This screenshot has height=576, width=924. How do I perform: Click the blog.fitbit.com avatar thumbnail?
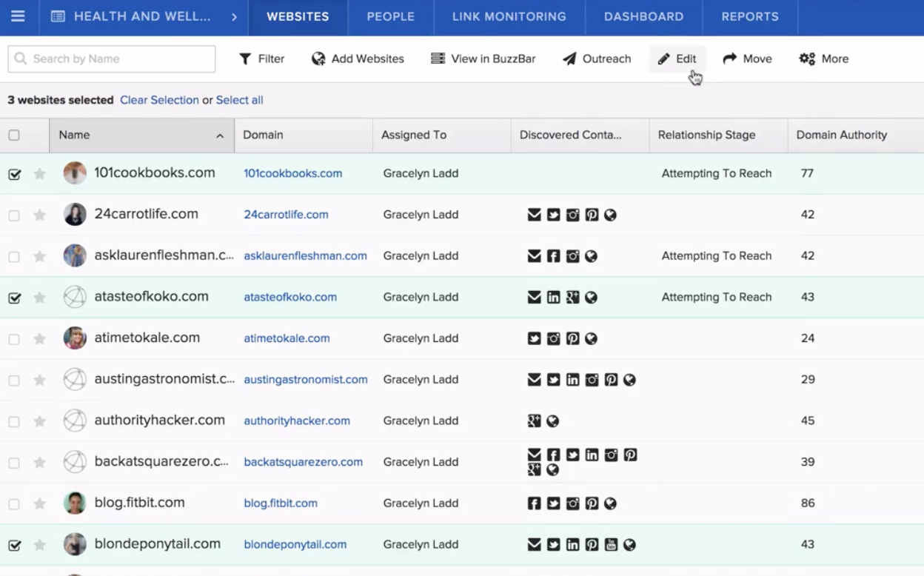75,503
